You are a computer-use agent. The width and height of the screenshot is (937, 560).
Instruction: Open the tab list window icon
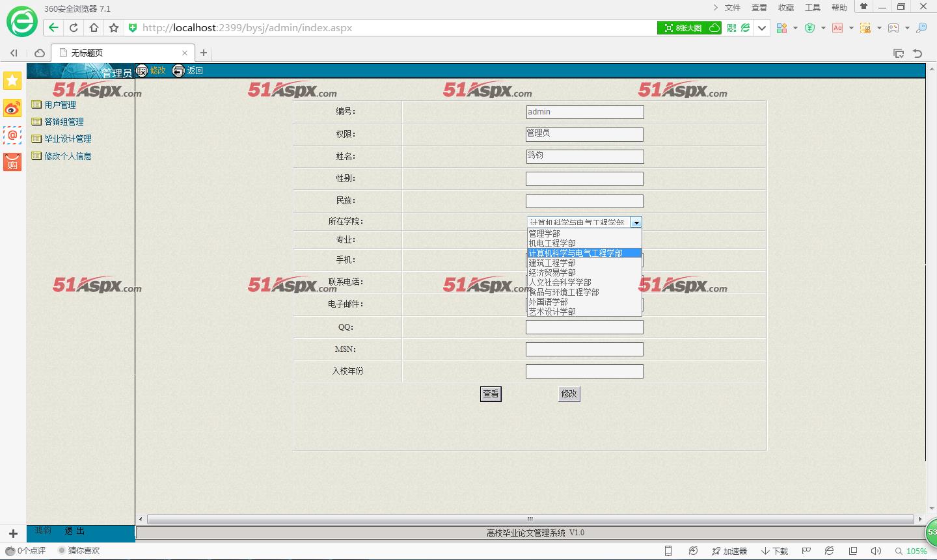(x=899, y=53)
